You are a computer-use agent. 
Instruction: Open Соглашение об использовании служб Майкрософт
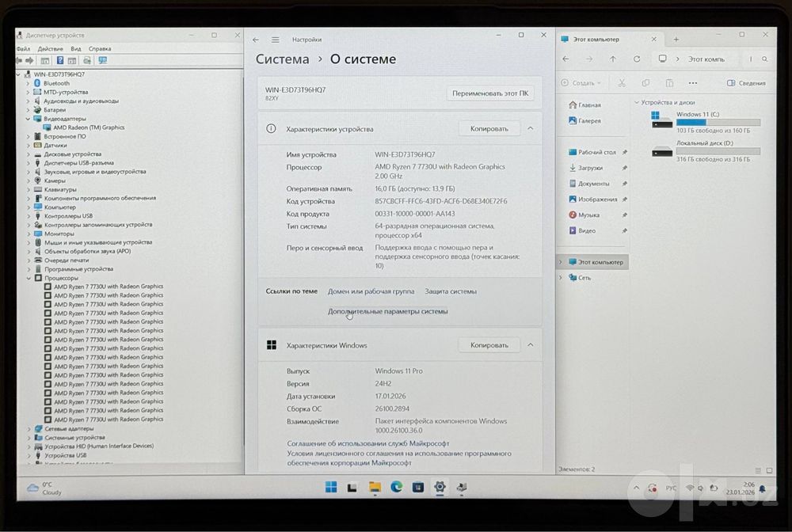tap(367, 443)
